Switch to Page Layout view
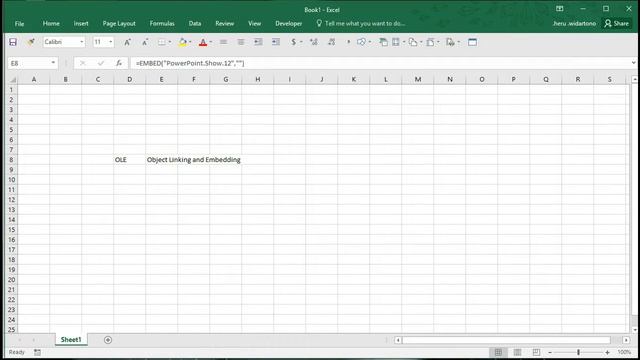 pyautogui.click(x=517, y=352)
